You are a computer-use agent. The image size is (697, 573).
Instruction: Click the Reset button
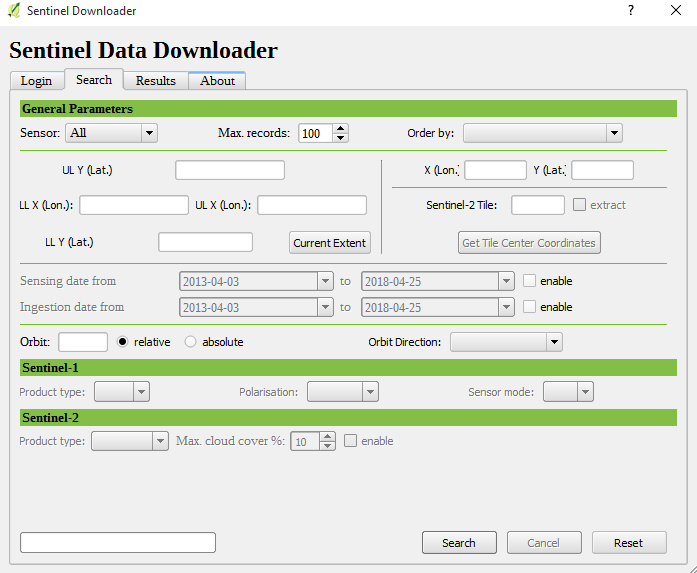(x=628, y=543)
